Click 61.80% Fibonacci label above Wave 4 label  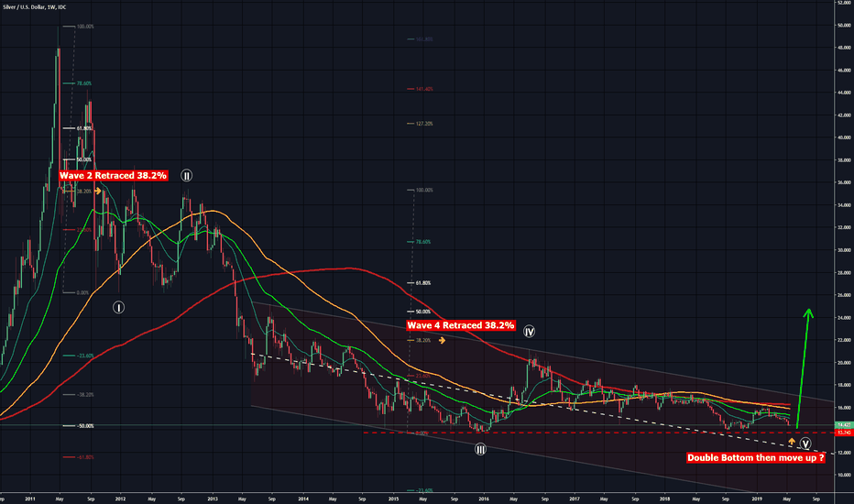tap(423, 283)
